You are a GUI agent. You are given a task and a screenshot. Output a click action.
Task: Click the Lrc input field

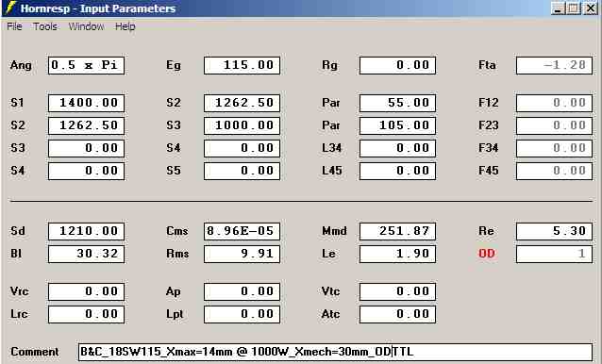87,315
